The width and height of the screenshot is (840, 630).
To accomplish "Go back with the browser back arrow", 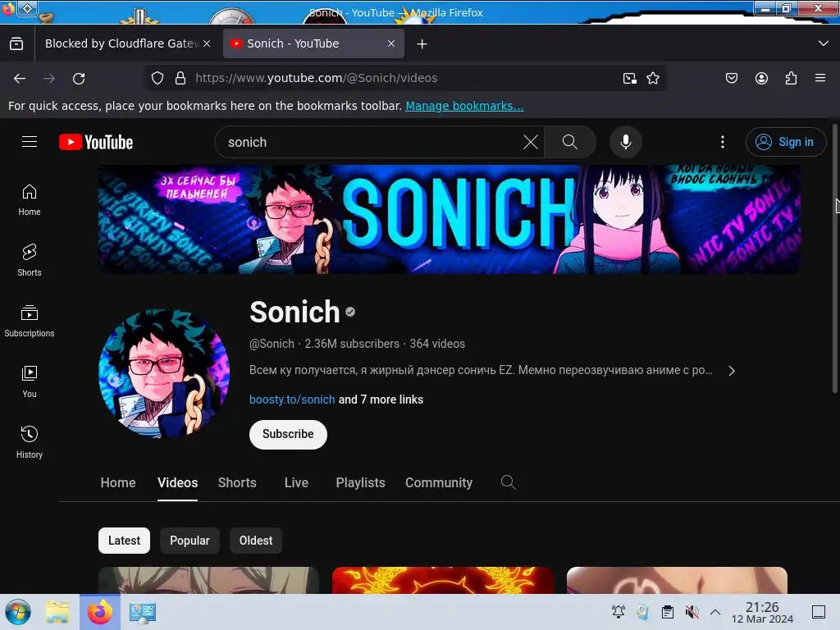I will (x=20, y=78).
